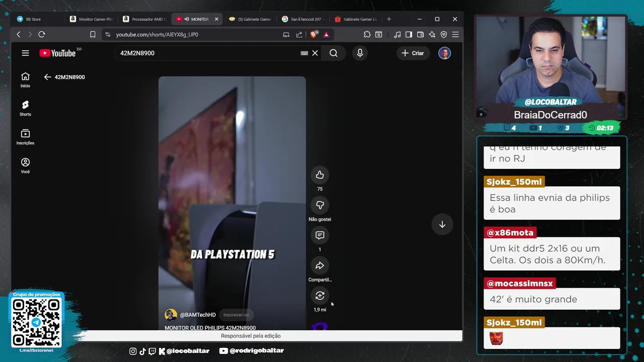Open site information icon in address bar
This screenshot has width=644, height=362.
click(x=107, y=34)
